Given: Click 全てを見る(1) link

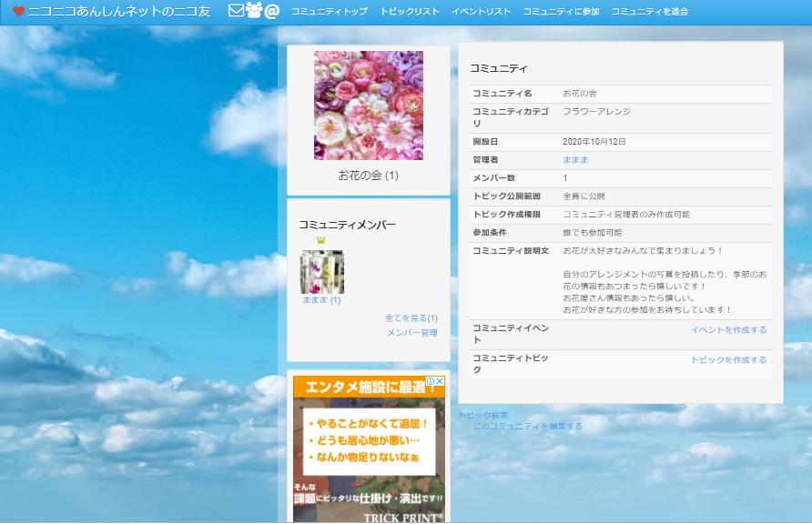Looking at the screenshot, I should tap(411, 318).
